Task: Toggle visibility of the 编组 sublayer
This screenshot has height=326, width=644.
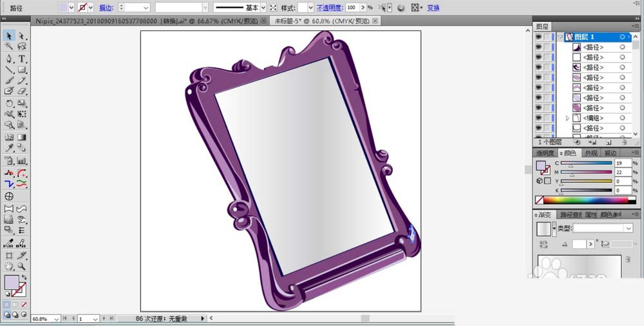Action: click(x=538, y=119)
